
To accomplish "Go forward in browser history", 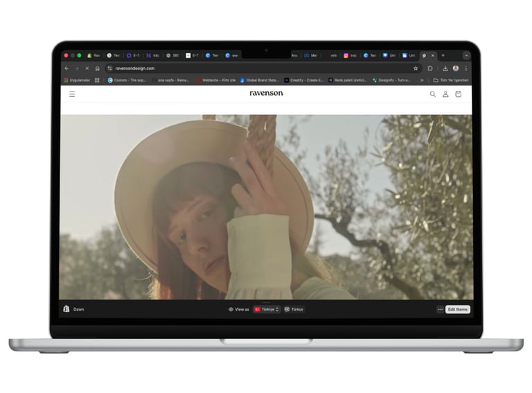I will coord(77,68).
